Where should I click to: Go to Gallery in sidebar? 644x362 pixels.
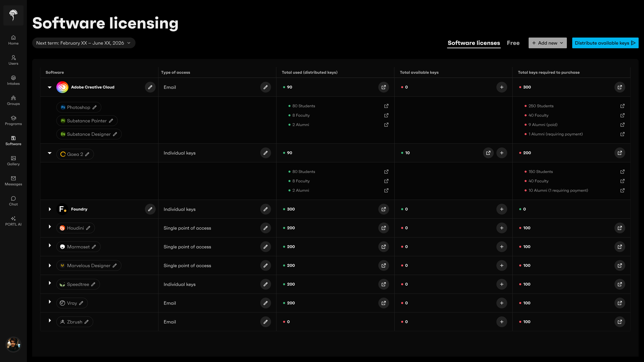coord(13,161)
